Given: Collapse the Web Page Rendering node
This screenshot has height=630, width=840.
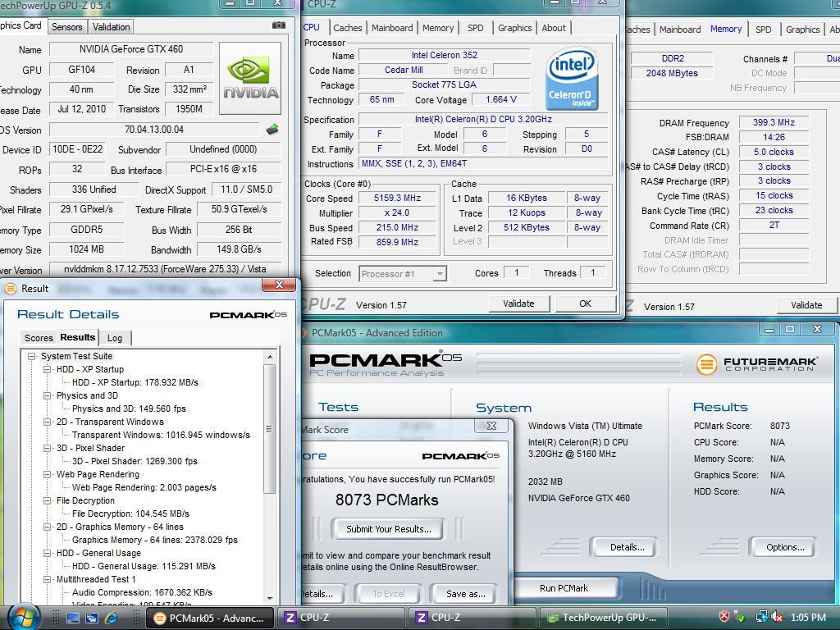Looking at the screenshot, I should pyautogui.click(x=48, y=475).
